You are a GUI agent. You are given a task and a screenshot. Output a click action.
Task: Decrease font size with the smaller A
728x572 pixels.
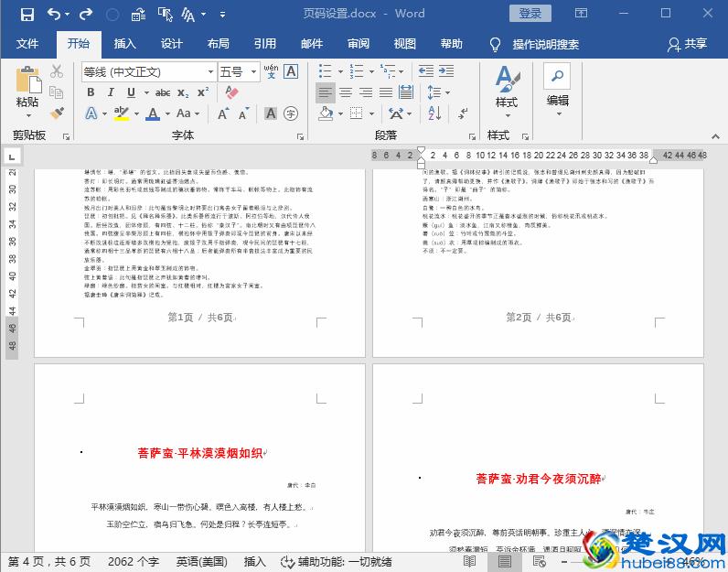pos(244,113)
